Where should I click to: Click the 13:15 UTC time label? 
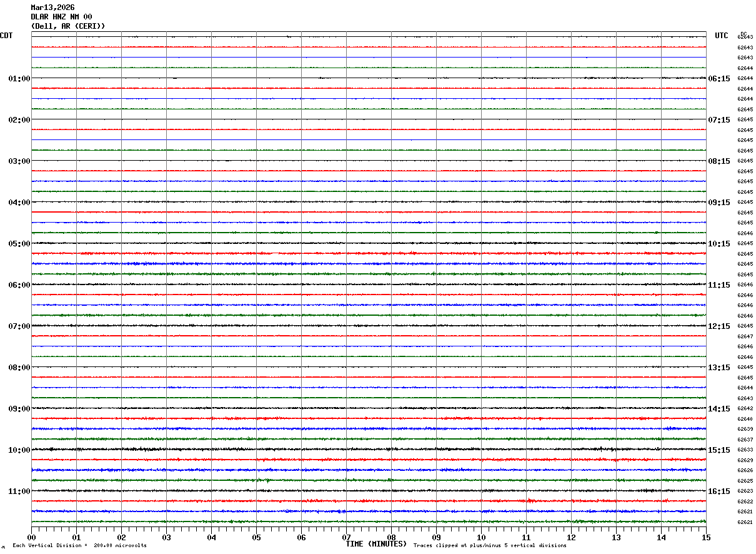(x=719, y=368)
